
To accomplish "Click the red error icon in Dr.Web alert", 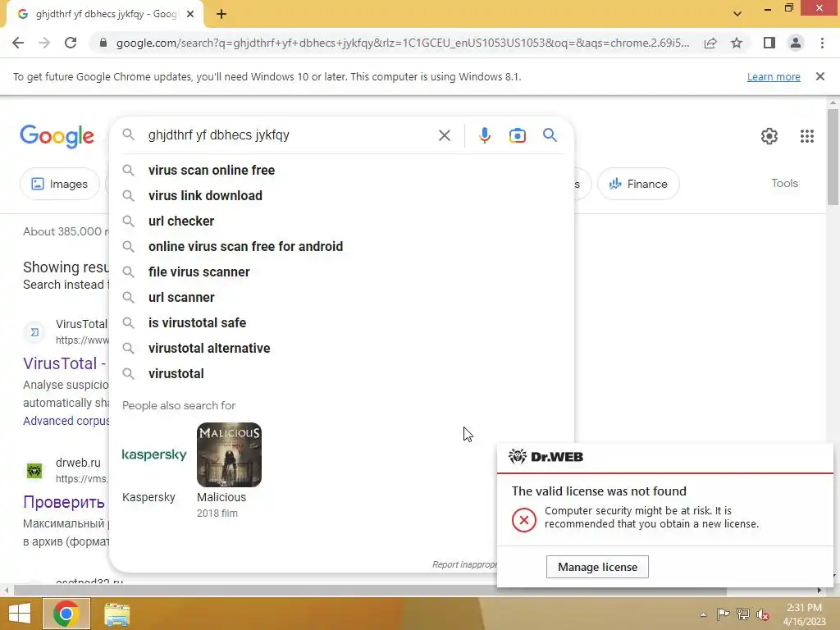I will (x=523, y=519).
